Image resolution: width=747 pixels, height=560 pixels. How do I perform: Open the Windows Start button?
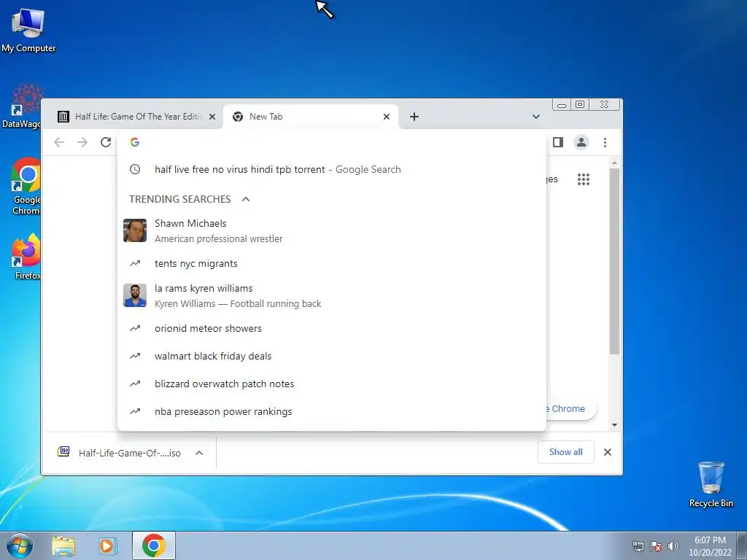click(x=19, y=545)
